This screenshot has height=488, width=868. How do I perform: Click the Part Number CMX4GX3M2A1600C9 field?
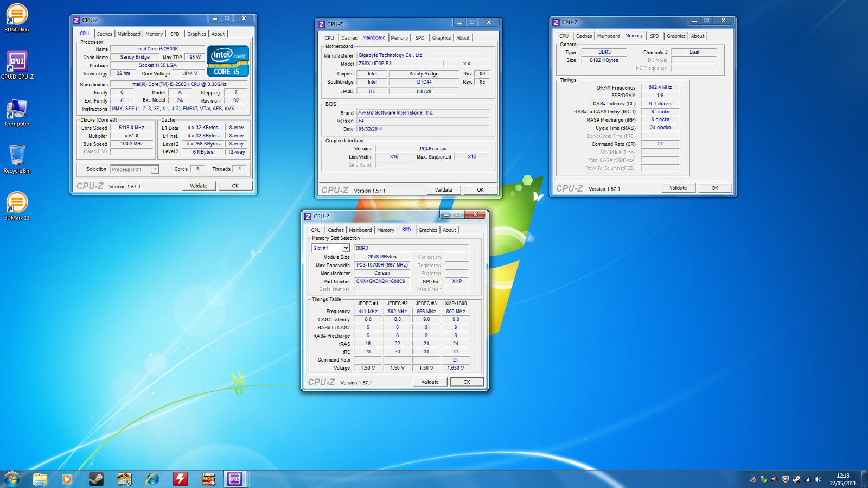point(381,281)
